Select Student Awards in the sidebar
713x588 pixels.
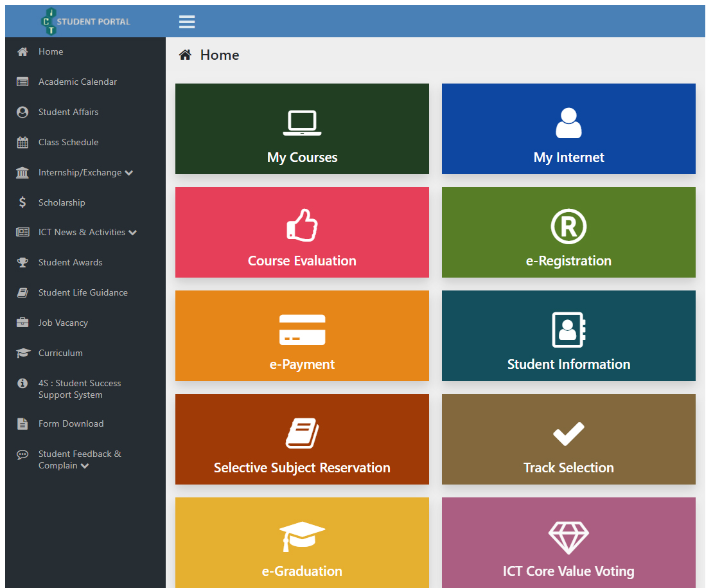(x=71, y=262)
